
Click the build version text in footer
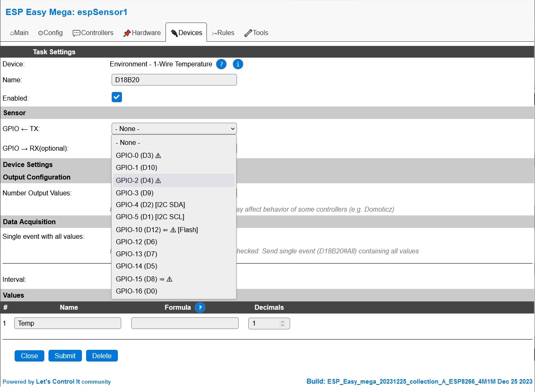click(420, 381)
